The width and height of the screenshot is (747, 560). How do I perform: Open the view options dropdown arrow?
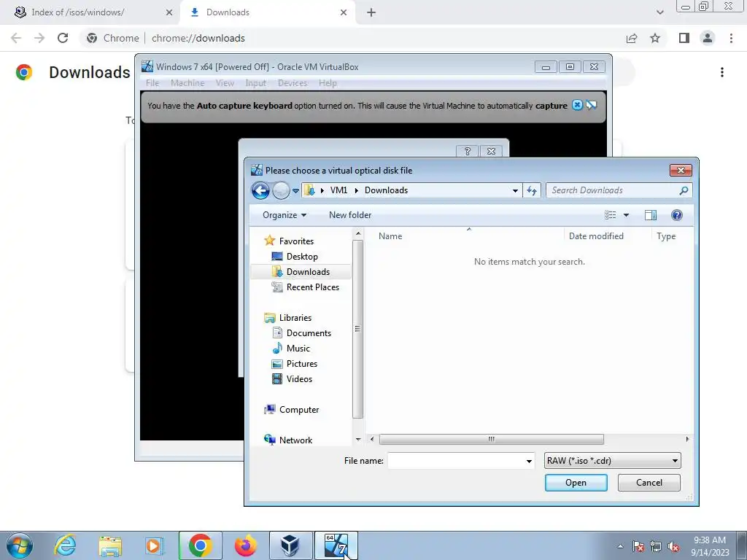point(626,215)
